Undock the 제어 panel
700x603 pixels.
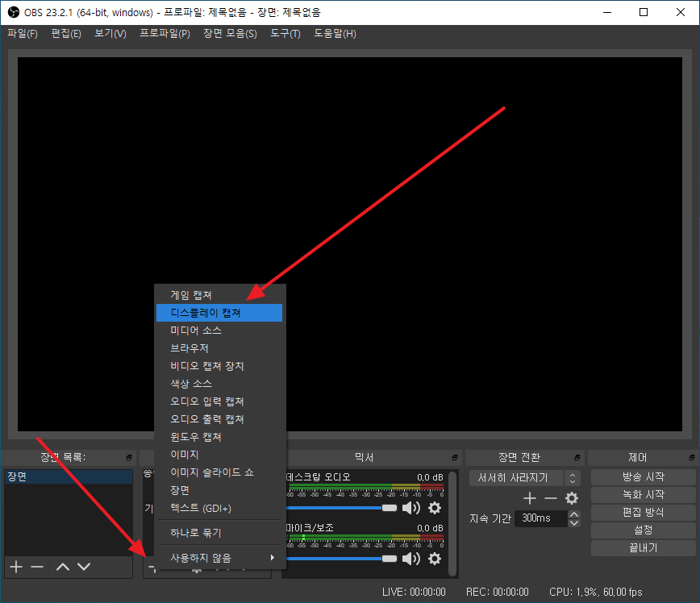click(x=691, y=458)
